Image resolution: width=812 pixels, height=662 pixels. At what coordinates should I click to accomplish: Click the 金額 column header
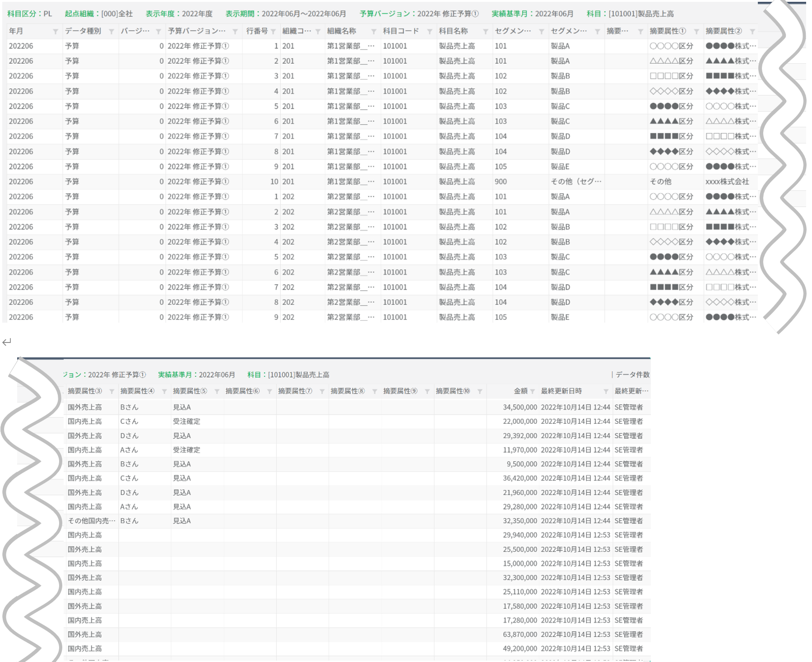520,391
